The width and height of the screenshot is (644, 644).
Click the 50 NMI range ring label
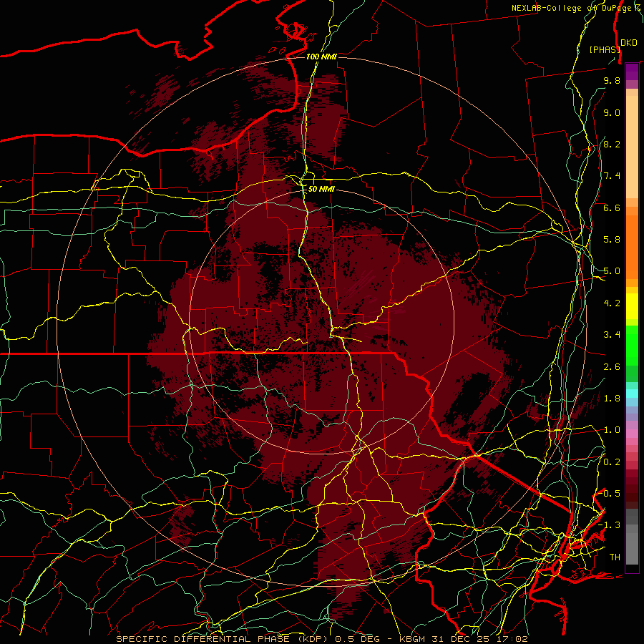pyautogui.click(x=321, y=189)
